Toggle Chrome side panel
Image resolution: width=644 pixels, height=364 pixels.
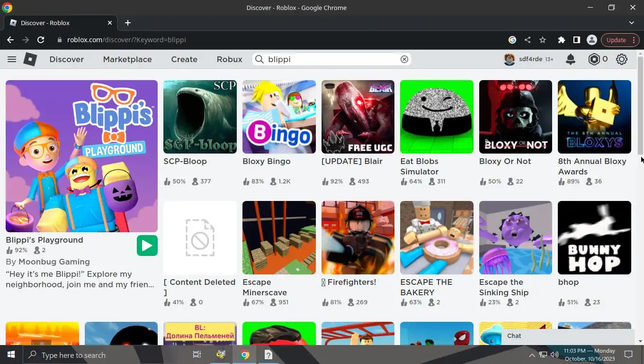coord(577,40)
